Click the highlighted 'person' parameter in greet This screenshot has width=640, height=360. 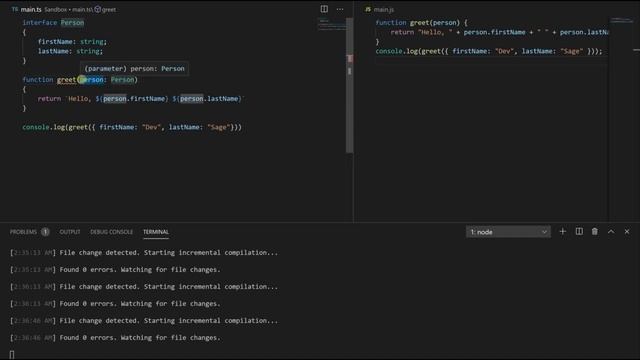tap(91, 80)
